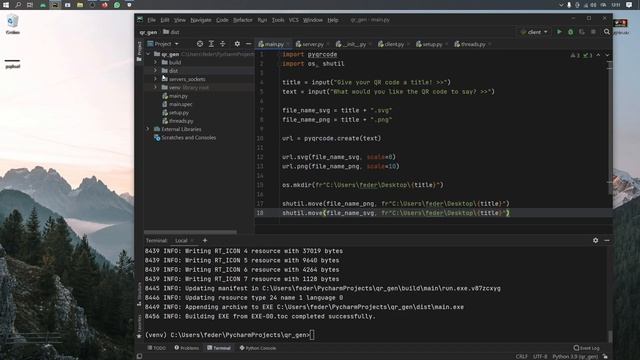Click the terminal vertical scrollbar
Viewport: 640px width, 360px height.
coord(610,336)
